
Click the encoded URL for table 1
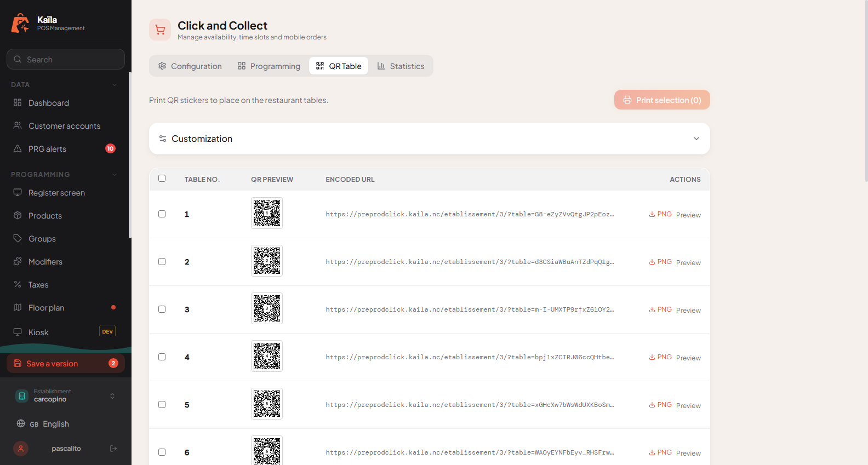click(470, 214)
